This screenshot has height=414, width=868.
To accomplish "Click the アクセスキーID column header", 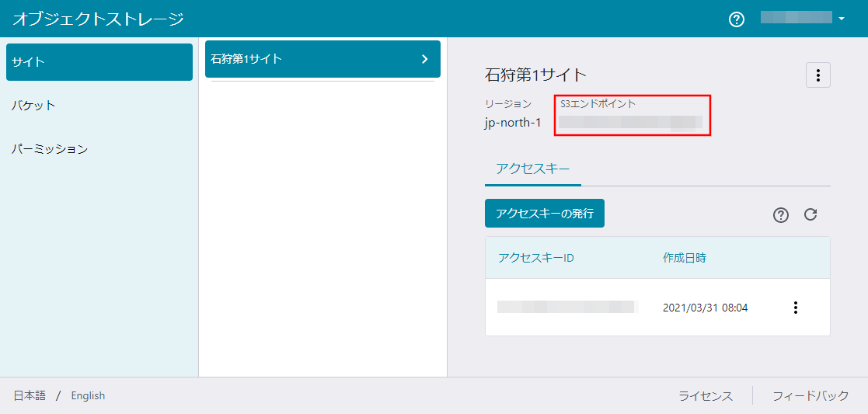I will (x=535, y=258).
